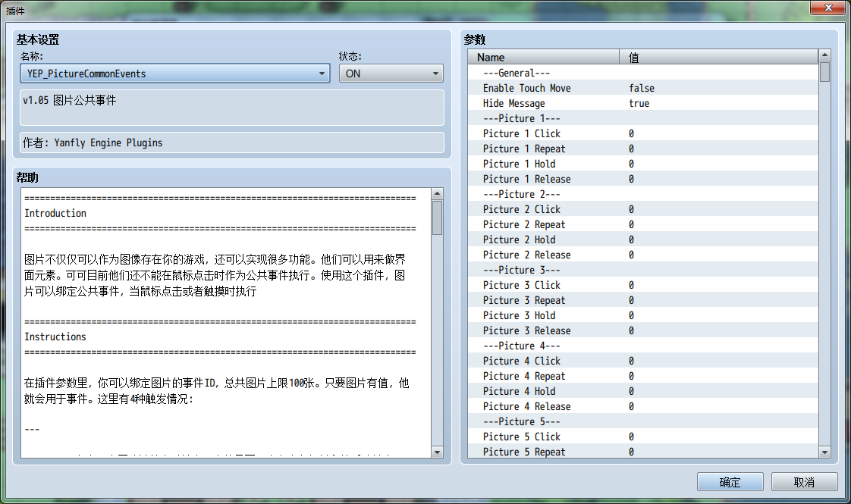The width and height of the screenshot is (851, 504).
Task: Select the ---Picture 1--- header row
Action: click(x=643, y=118)
